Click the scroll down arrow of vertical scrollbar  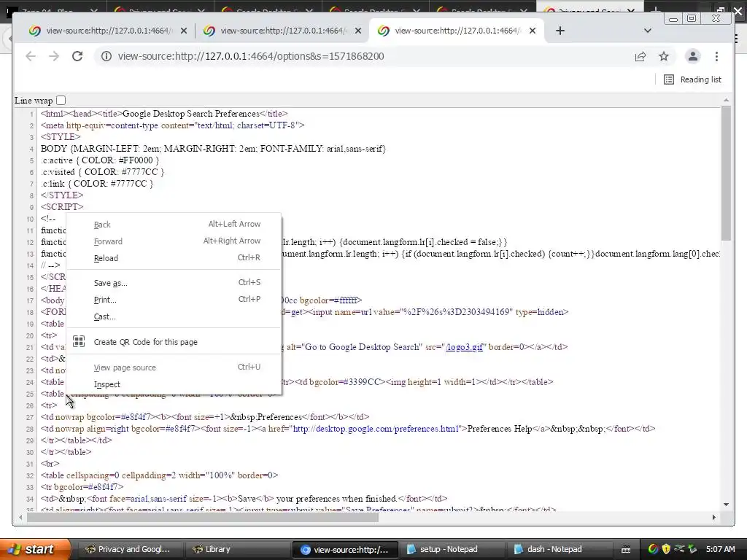[726, 505]
